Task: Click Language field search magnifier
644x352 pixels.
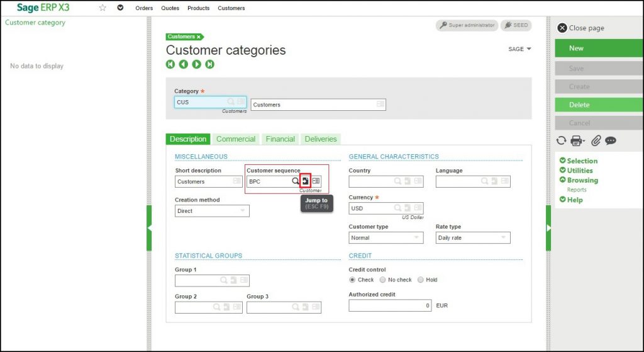Action: (485, 181)
